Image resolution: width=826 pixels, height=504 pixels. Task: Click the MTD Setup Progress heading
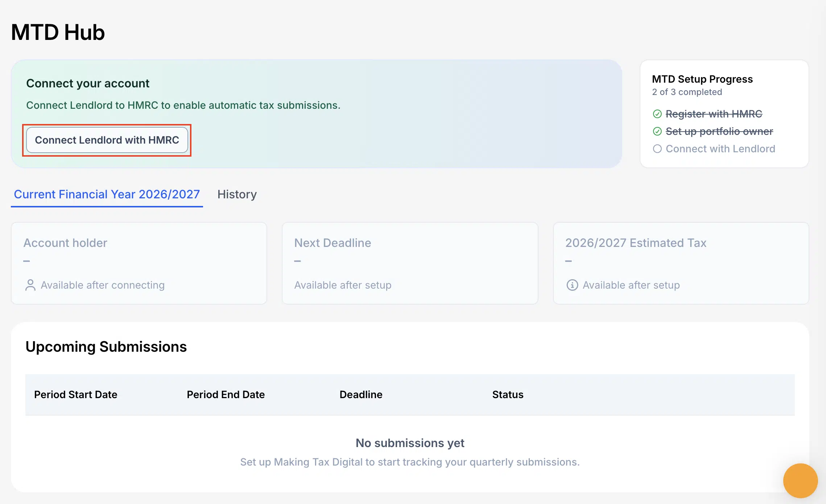coord(702,79)
